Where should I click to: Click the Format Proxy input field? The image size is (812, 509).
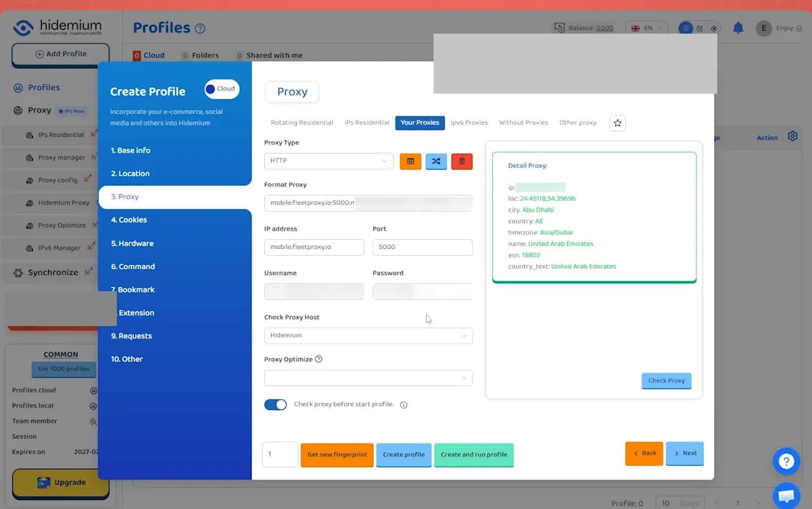click(x=368, y=203)
